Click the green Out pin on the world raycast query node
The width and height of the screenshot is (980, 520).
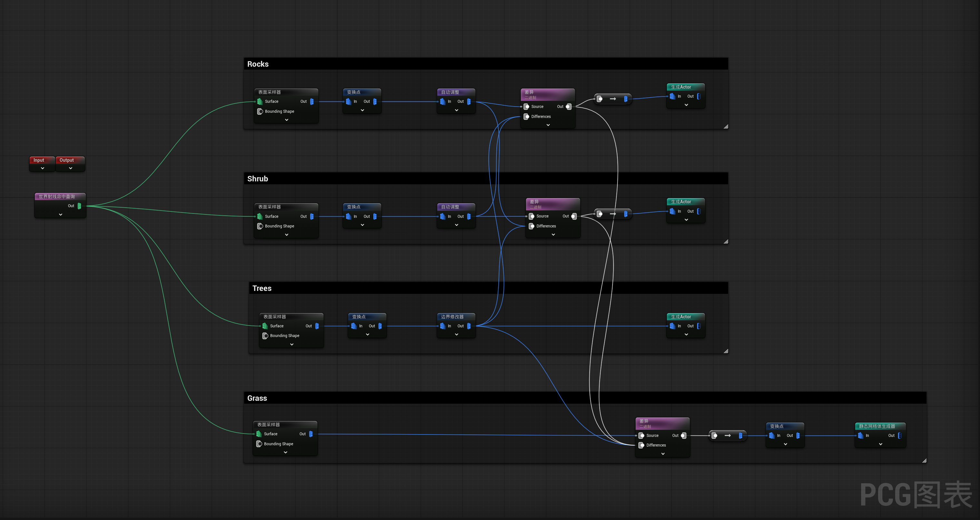click(x=80, y=206)
